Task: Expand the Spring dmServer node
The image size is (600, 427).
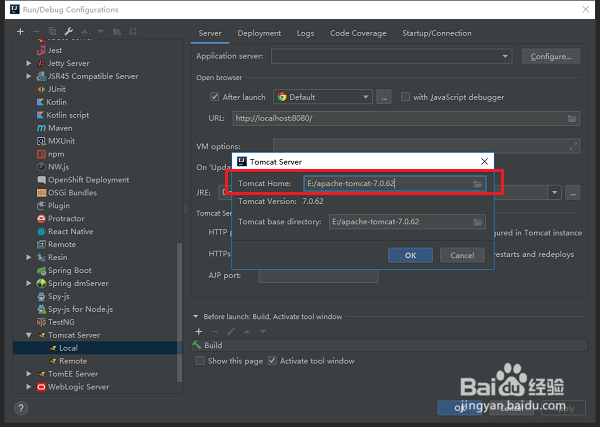Action: (x=29, y=284)
